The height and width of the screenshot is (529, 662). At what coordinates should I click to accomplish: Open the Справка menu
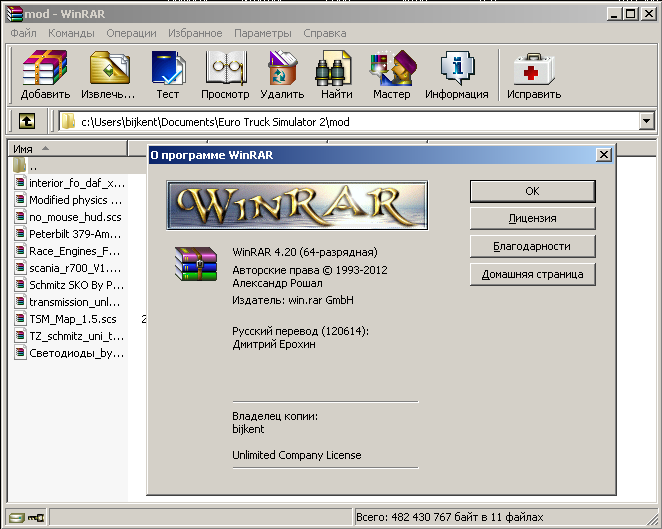click(325, 33)
